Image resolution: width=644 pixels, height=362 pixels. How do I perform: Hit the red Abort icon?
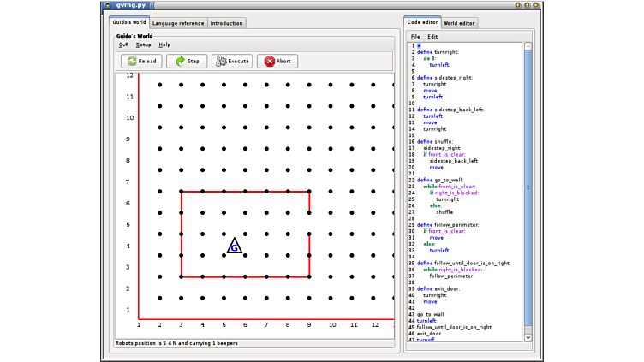[x=269, y=62]
